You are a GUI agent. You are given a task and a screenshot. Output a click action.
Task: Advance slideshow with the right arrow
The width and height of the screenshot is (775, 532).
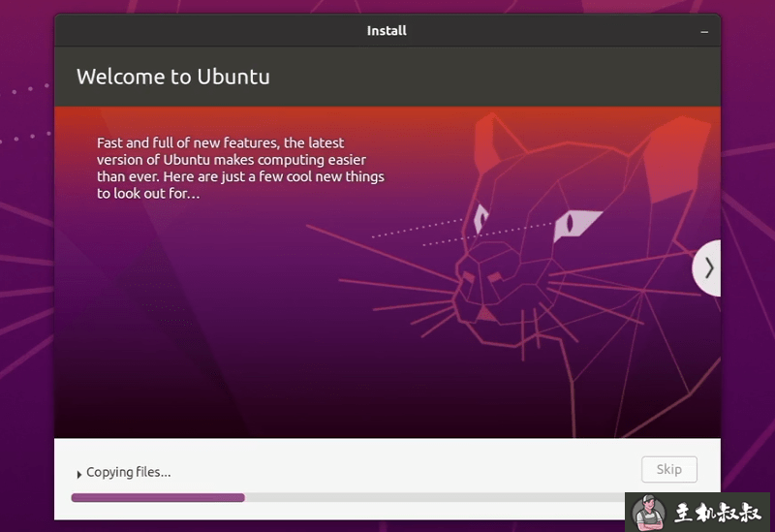[x=708, y=268]
